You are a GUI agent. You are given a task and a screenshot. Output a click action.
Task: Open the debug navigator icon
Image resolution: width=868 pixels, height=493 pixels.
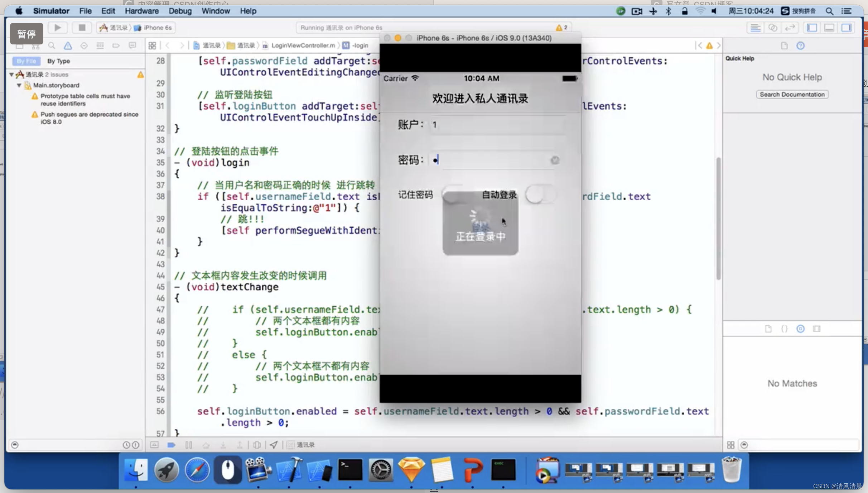(x=100, y=46)
